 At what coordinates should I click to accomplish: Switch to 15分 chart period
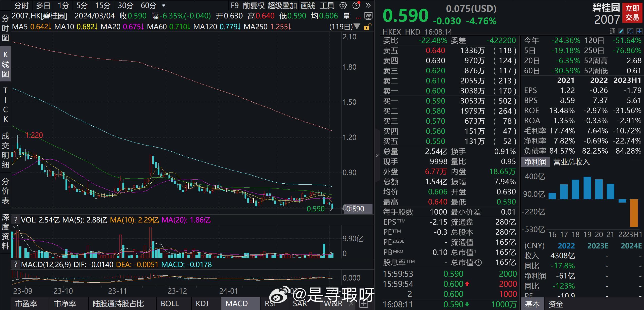103,5
